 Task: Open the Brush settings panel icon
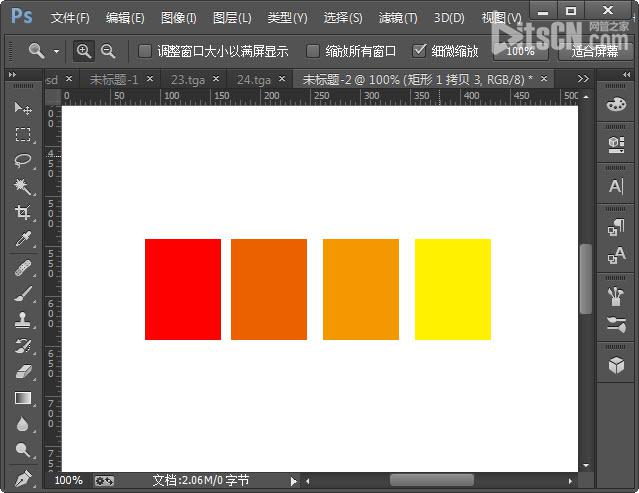616,324
